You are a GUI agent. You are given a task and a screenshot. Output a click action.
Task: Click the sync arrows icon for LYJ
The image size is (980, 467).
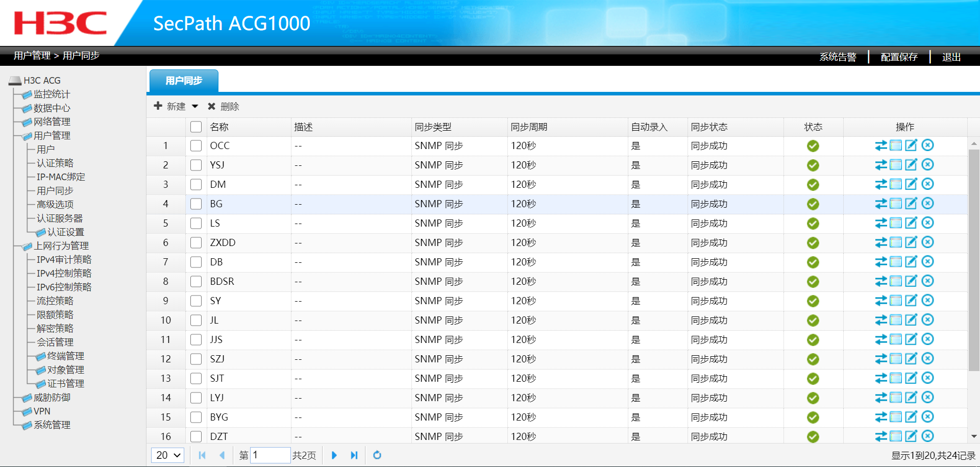[881, 398]
